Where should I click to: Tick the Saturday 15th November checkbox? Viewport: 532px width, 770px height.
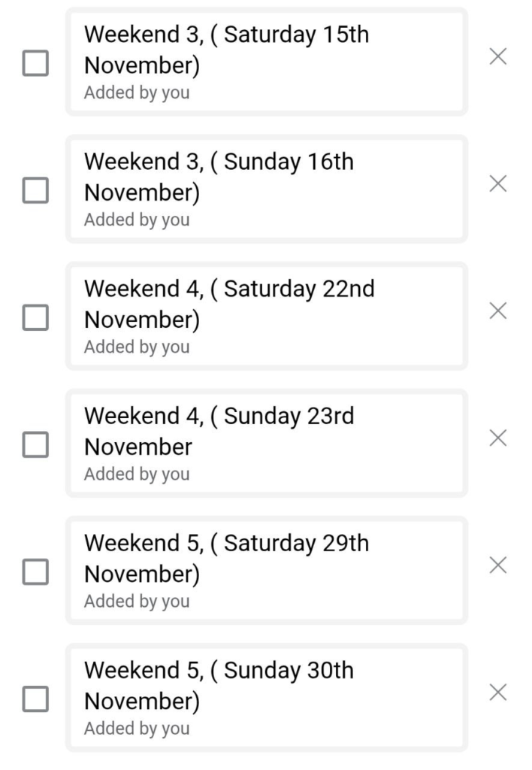pyautogui.click(x=35, y=63)
